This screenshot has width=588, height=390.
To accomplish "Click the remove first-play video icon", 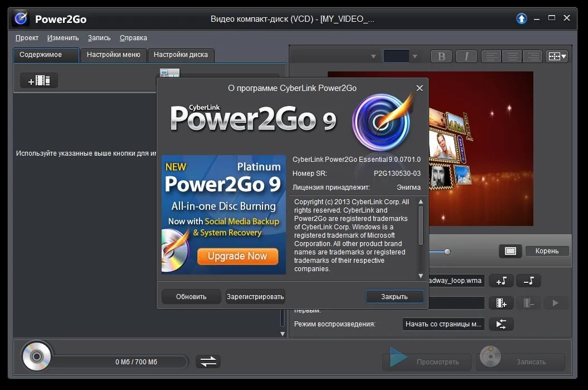I will tap(528, 303).
